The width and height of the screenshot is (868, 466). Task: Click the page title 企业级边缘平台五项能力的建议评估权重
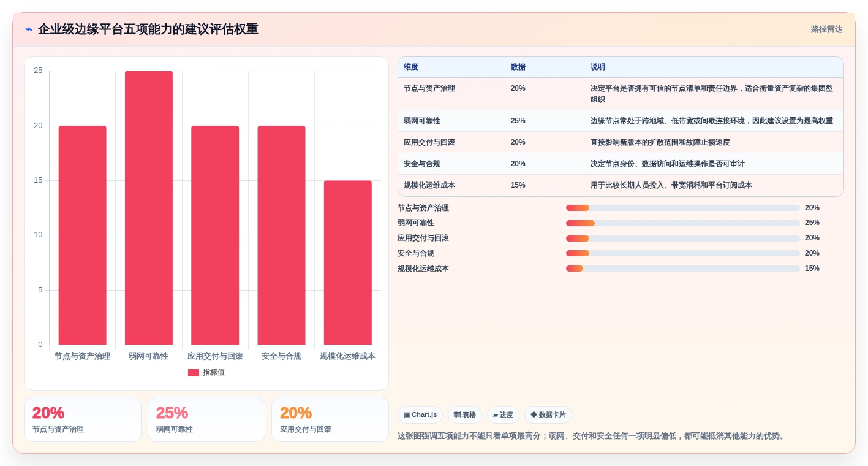pos(148,29)
